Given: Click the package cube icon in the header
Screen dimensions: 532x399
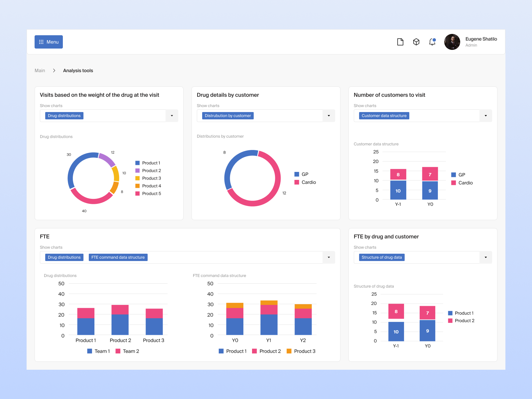Looking at the screenshot, I should pos(416,42).
